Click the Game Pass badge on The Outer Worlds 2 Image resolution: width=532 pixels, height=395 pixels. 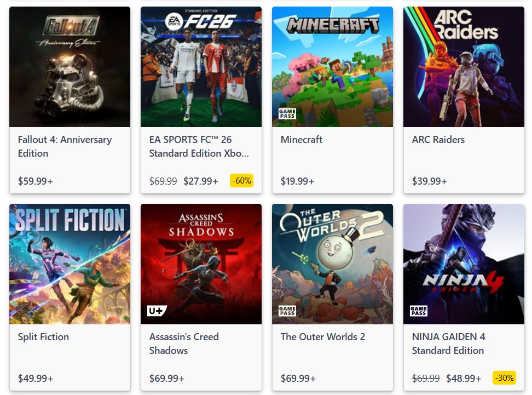287,311
